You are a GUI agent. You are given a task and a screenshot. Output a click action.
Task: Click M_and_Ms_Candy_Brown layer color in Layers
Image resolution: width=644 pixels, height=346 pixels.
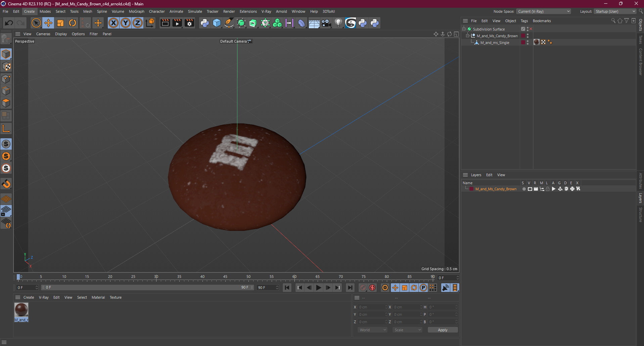tap(471, 189)
